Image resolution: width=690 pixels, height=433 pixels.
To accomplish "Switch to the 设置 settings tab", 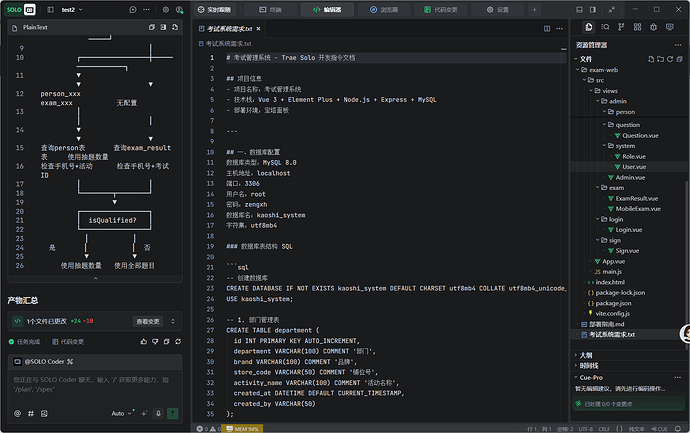I will [498, 10].
